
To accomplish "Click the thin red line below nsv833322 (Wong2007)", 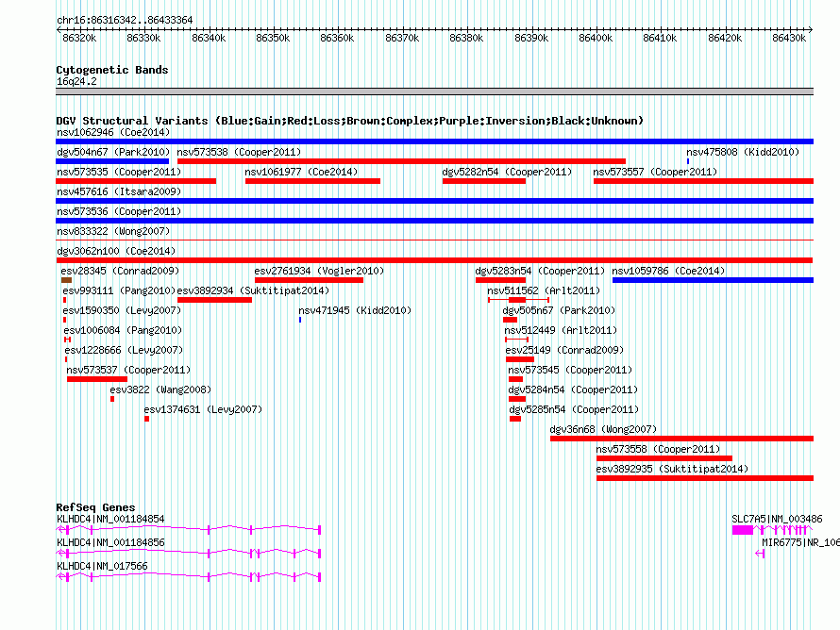I will [434, 240].
